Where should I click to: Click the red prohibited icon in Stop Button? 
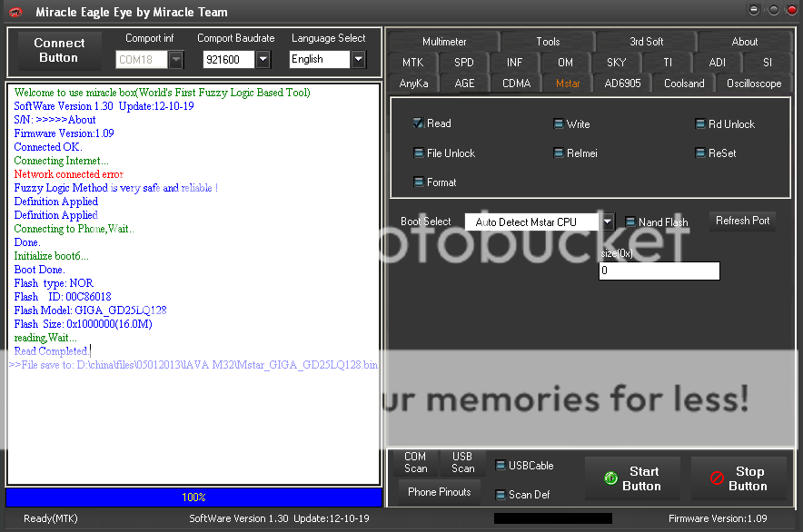(x=717, y=478)
